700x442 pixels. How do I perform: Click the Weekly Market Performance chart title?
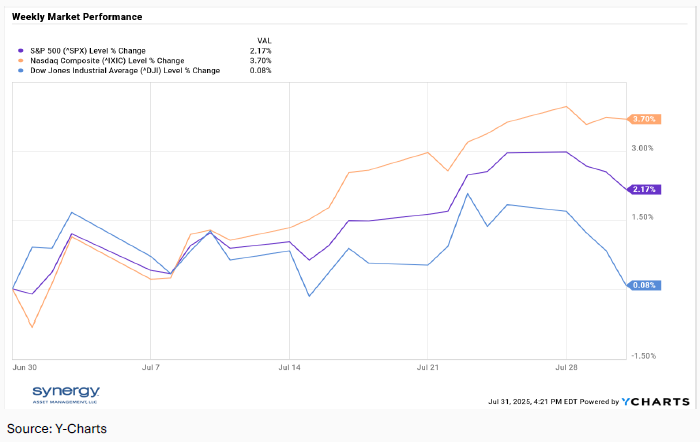coord(77,17)
